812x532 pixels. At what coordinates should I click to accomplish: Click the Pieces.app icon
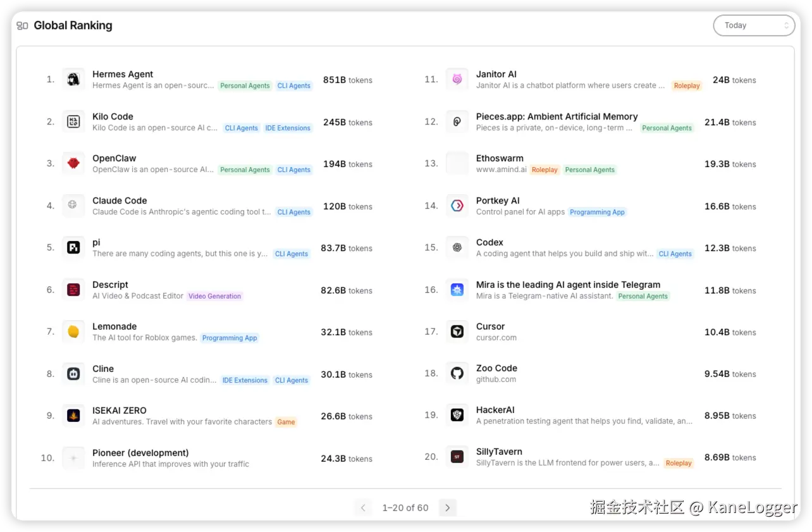[457, 122]
